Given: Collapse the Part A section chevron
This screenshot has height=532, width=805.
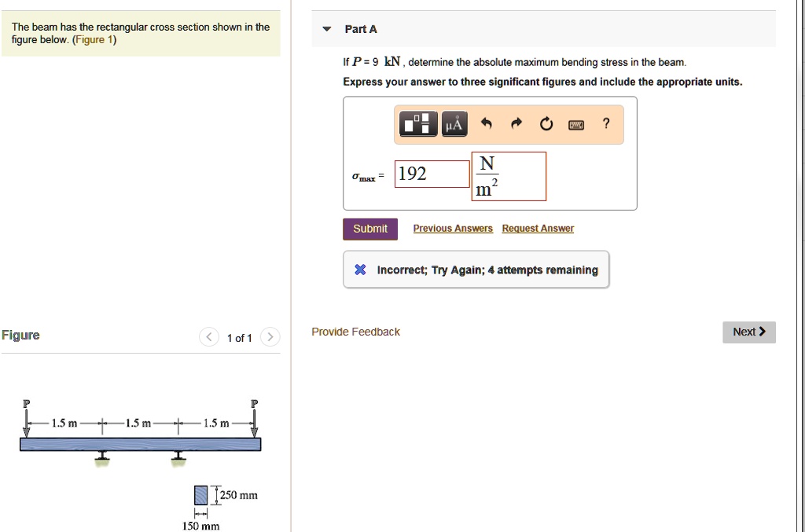Looking at the screenshot, I should 326,28.
